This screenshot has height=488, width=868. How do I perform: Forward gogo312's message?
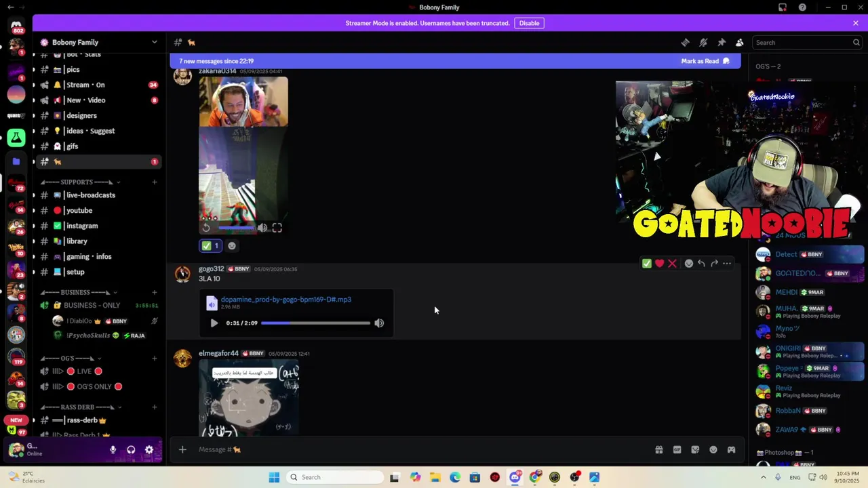[x=714, y=263]
